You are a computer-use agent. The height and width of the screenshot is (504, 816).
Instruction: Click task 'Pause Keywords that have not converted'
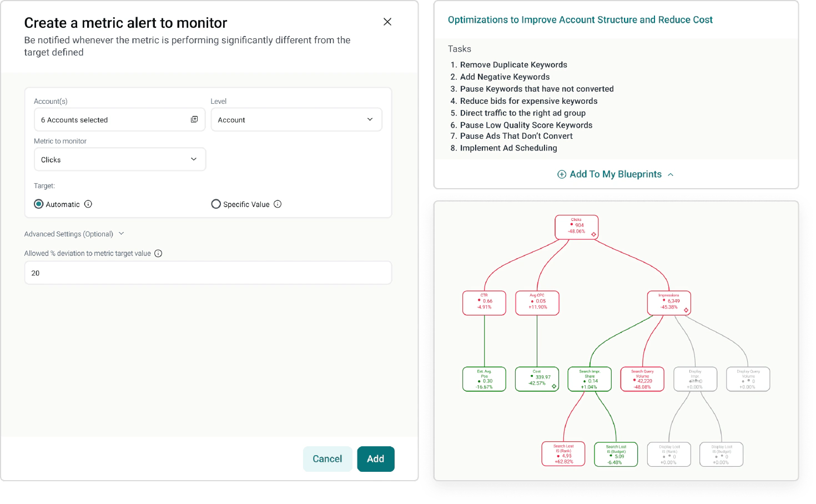537,89
